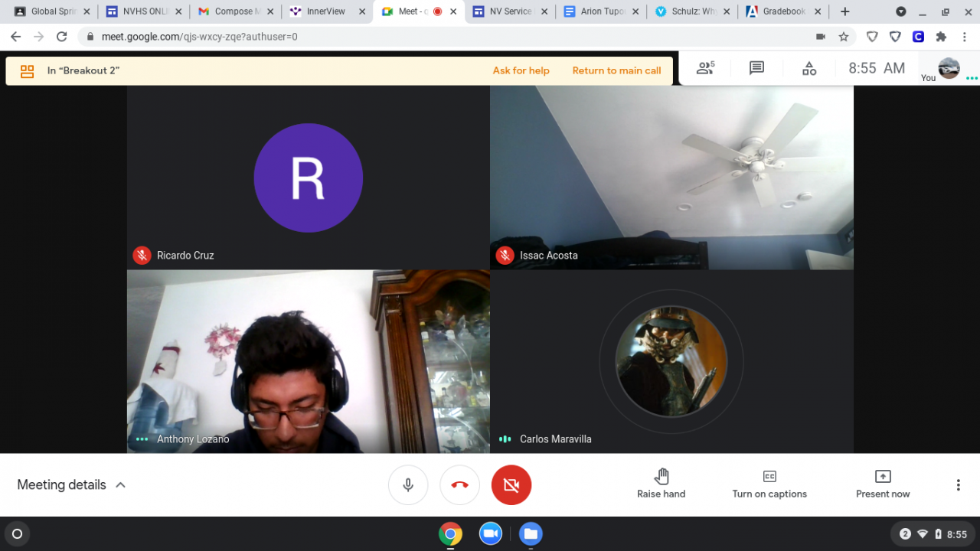This screenshot has height=551, width=980.
Task: Expand Meeting details
Action: 71,484
